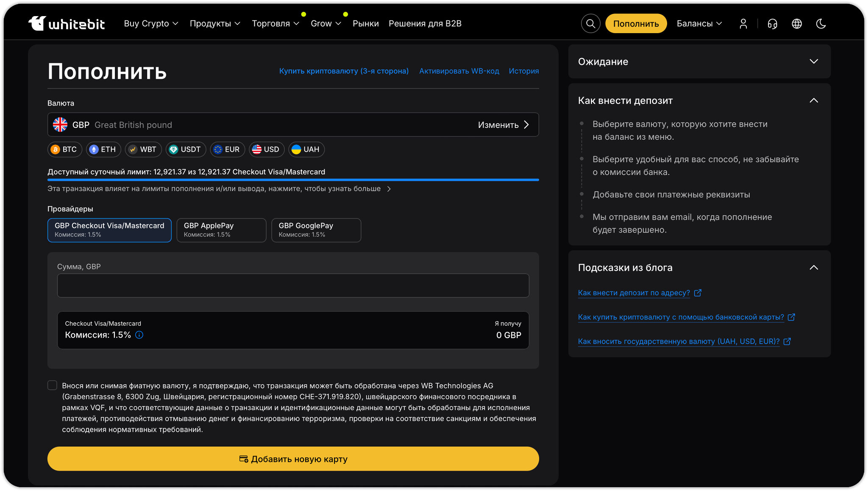868x491 pixels.
Task: Click external link icon after bank card link
Action: (x=791, y=317)
